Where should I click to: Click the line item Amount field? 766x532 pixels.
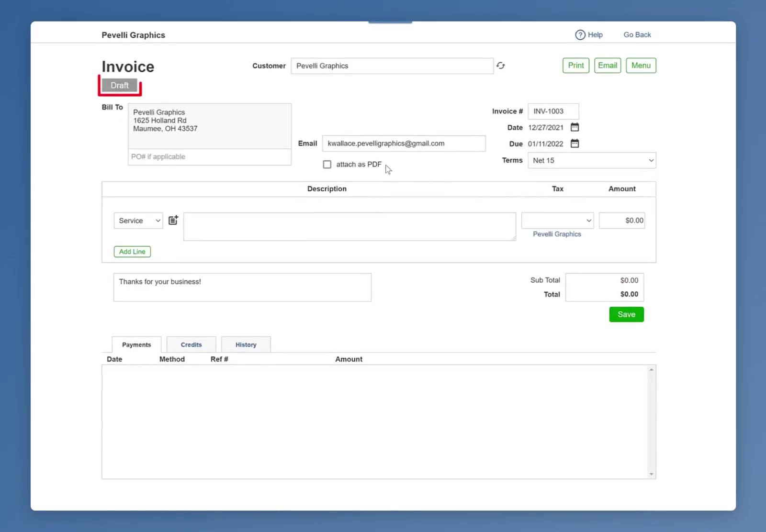tap(622, 221)
